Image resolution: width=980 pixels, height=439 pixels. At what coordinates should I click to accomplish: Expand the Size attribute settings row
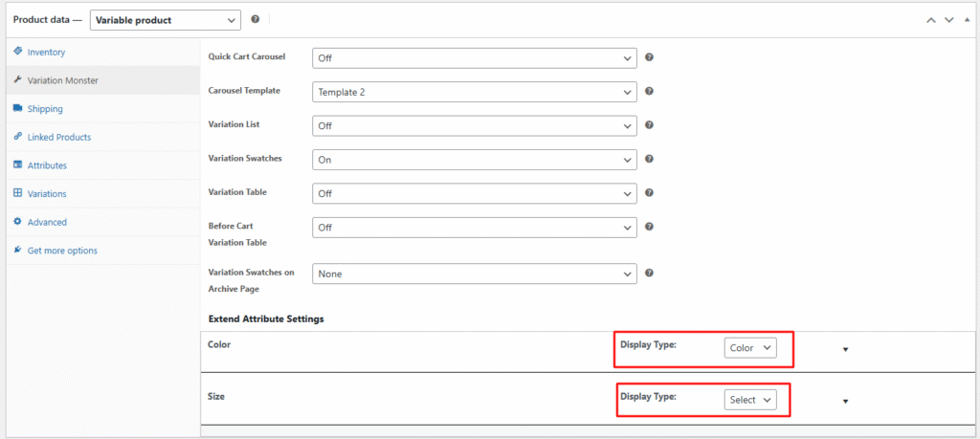[845, 401]
